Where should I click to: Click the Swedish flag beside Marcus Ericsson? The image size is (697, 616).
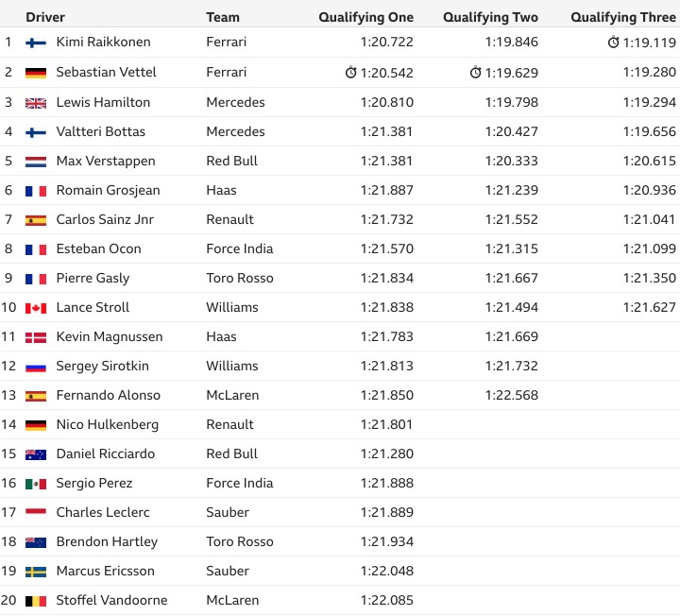click(x=36, y=572)
